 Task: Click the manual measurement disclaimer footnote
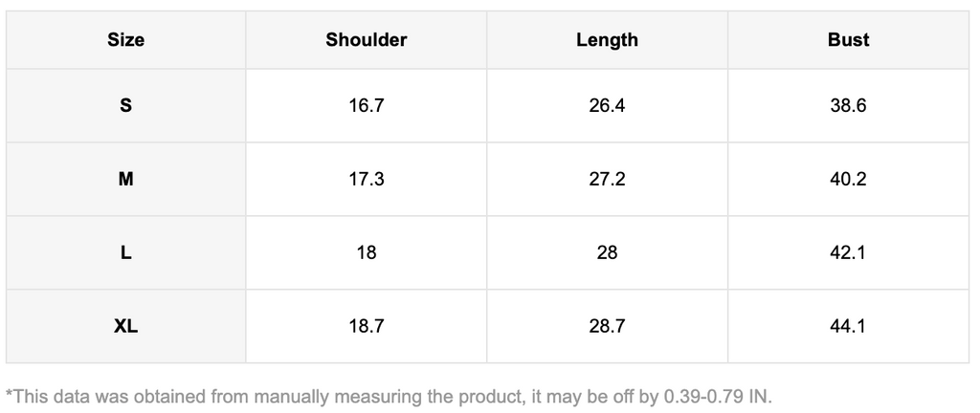[x=388, y=394]
